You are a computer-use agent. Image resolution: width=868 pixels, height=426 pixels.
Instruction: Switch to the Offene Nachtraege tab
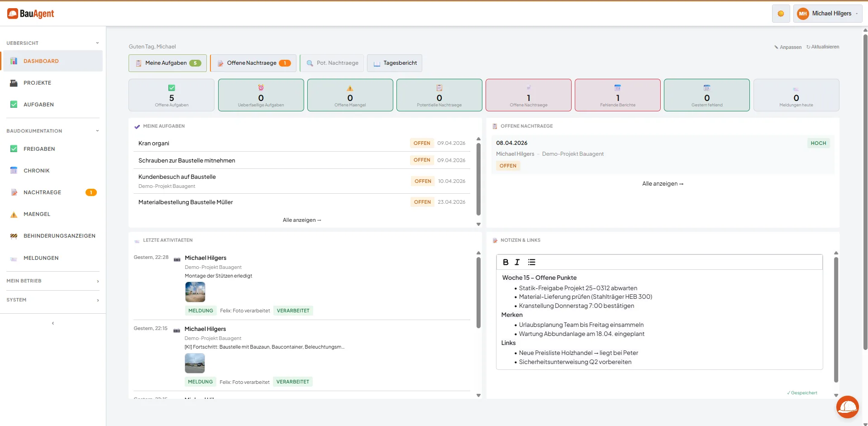click(x=253, y=63)
